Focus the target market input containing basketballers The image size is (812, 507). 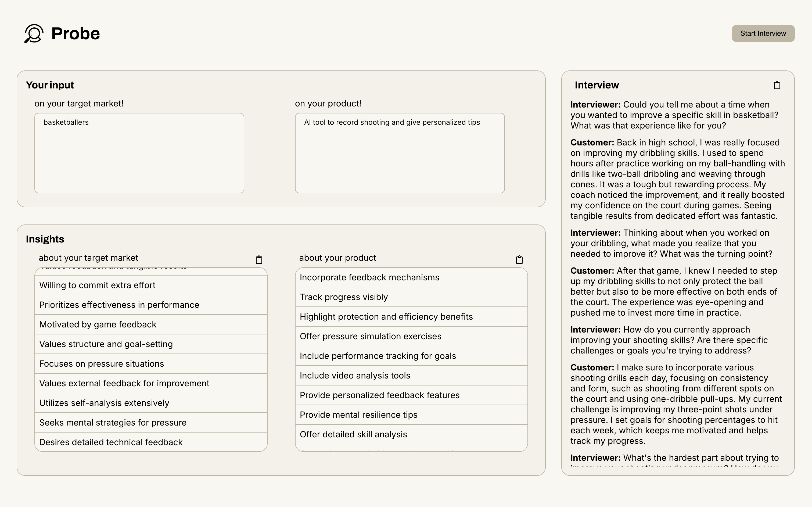point(139,153)
